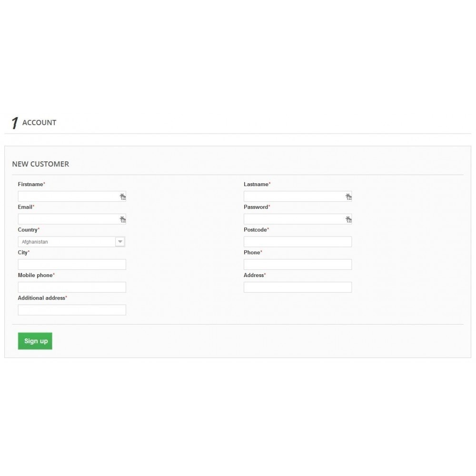476x476 pixels.
Task: Open the Country dropdown arrow
Action: pos(120,242)
